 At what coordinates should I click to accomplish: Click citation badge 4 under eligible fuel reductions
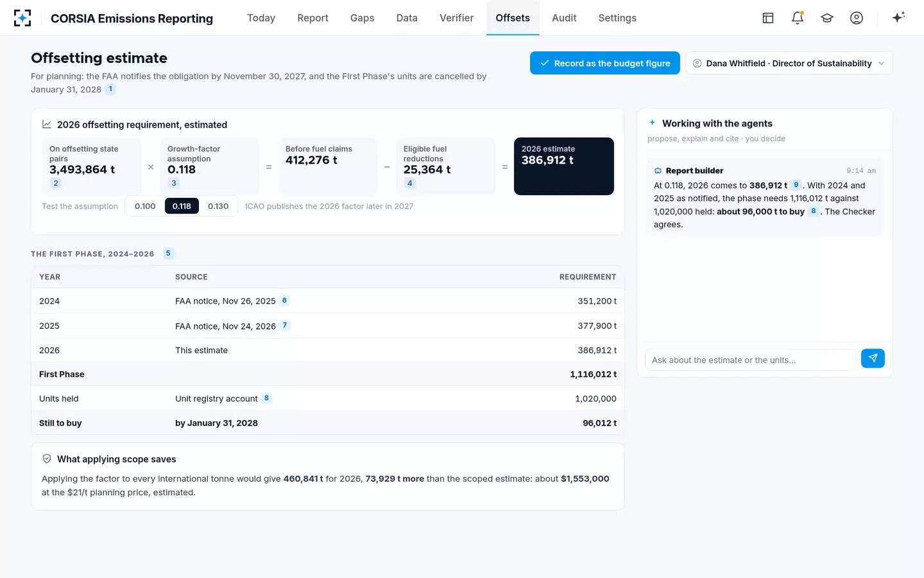pyautogui.click(x=410, y=184)
